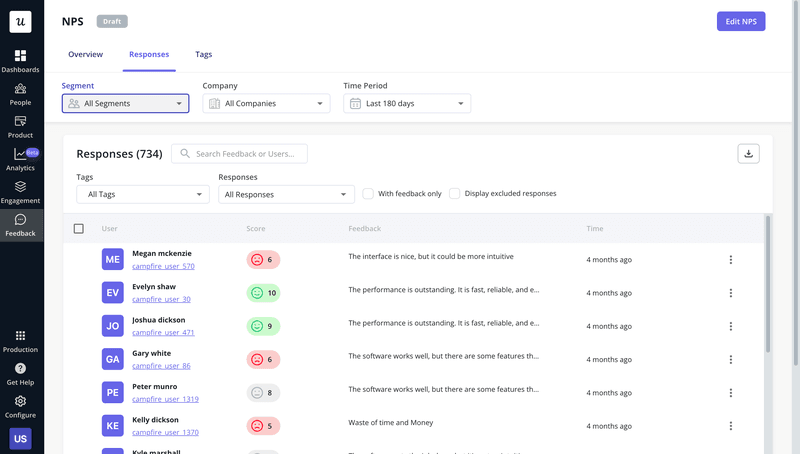The image size is (800, 454).
Task: Open the All Companies dropdown
Action: pyautogui.click(x=266, y=103)
